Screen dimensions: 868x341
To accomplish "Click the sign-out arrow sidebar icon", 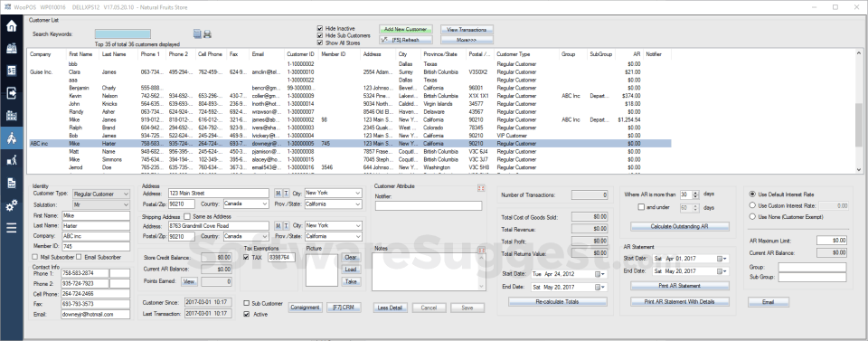I will pos(11,93).
